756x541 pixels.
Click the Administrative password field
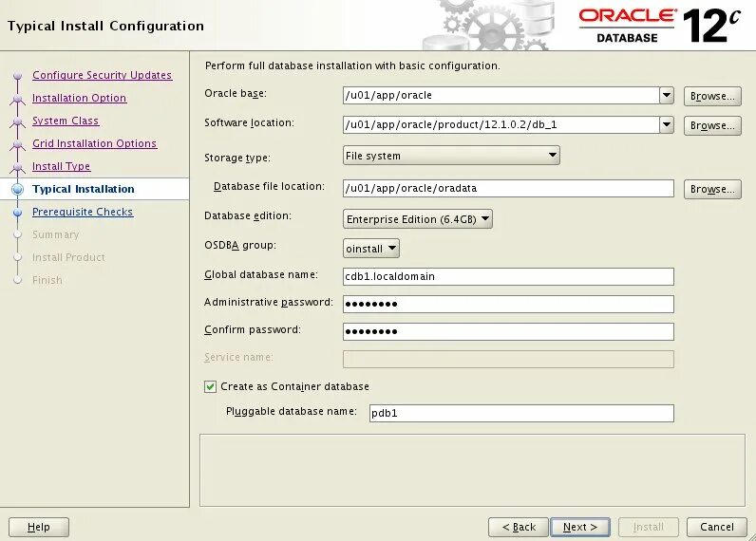508,304
